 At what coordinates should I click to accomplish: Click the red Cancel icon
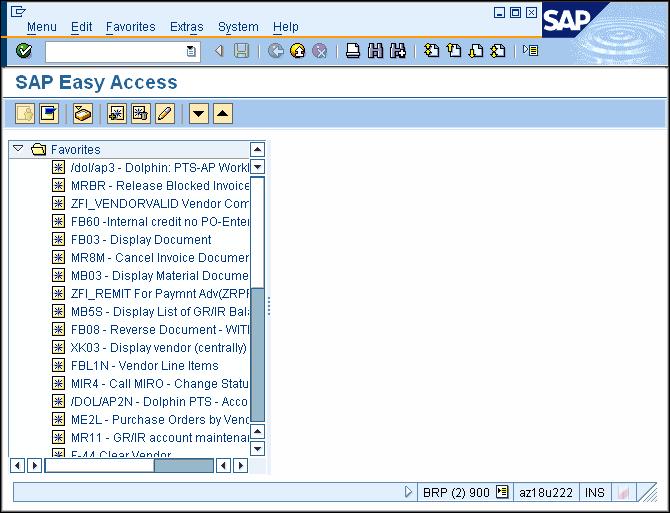pos(319,51)
